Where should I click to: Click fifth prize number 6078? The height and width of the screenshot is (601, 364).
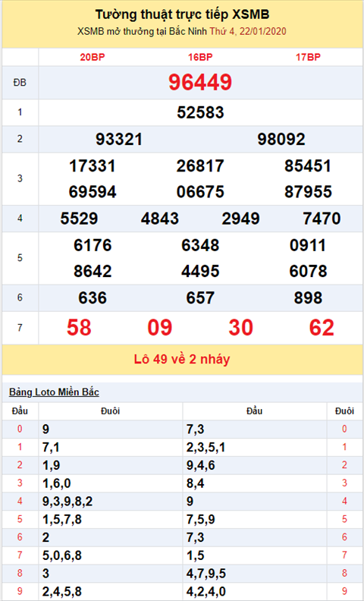pyautogui.click(x=308, y=272)
